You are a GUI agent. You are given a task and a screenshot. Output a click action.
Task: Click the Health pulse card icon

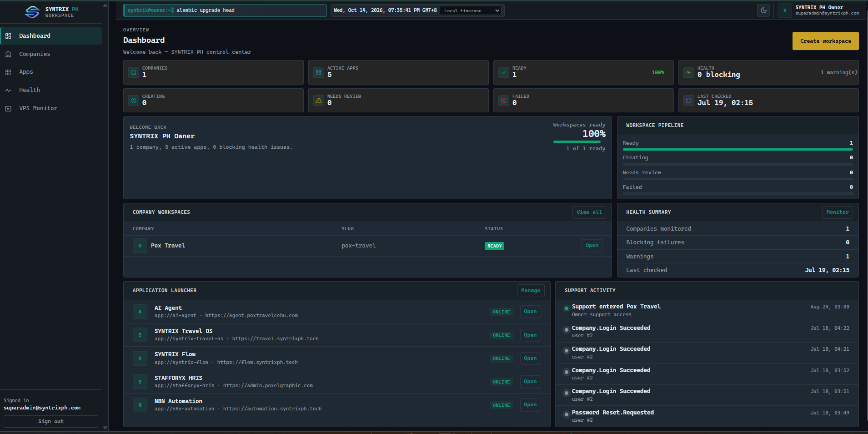click(x=689, y=72)
